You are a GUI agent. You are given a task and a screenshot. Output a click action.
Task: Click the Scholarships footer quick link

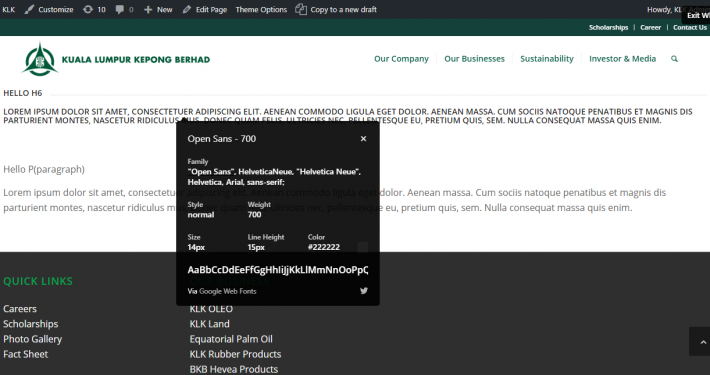[31, 324]
